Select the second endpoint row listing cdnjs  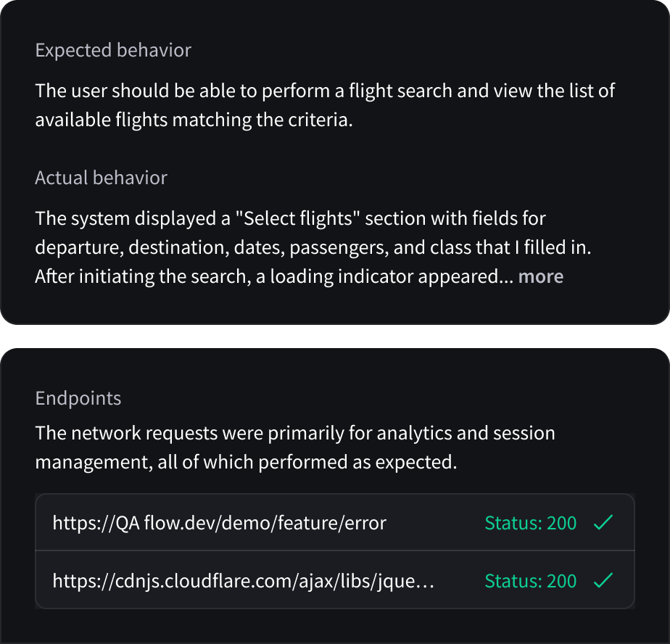(x=334, y=580)
